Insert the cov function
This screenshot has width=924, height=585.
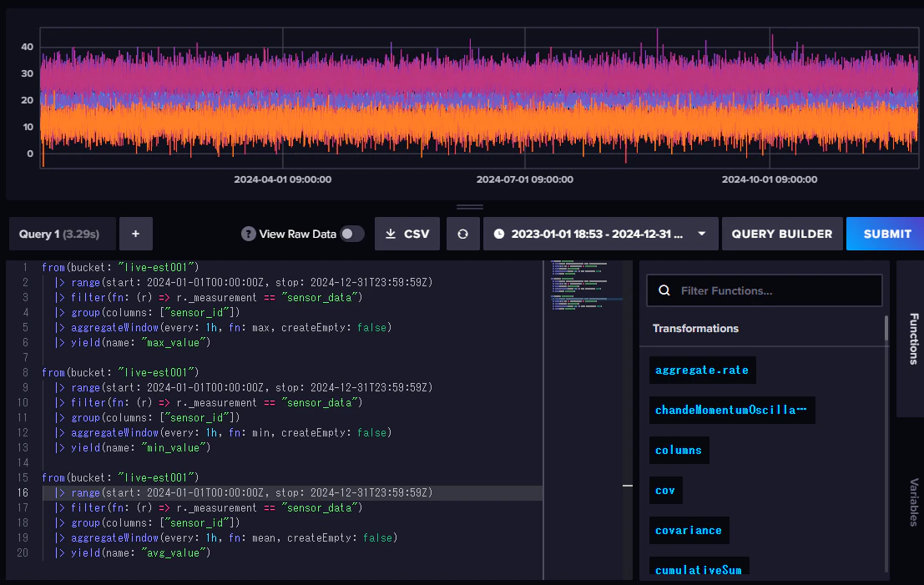coord(665,490)
